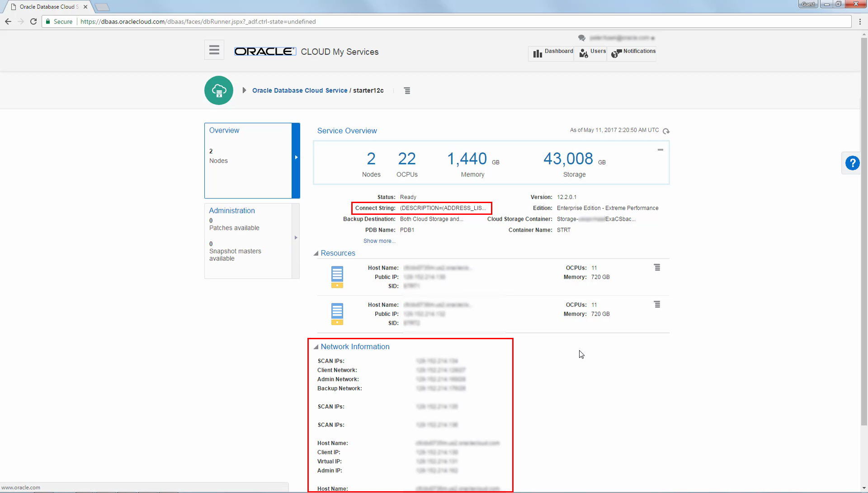
Task: Go to Oracle Database Cloud Service link
Action: coord(300,90)
